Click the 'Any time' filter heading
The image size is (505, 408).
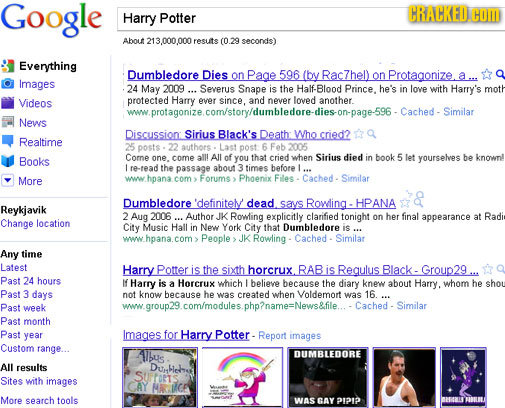click(x=21, y=254)
